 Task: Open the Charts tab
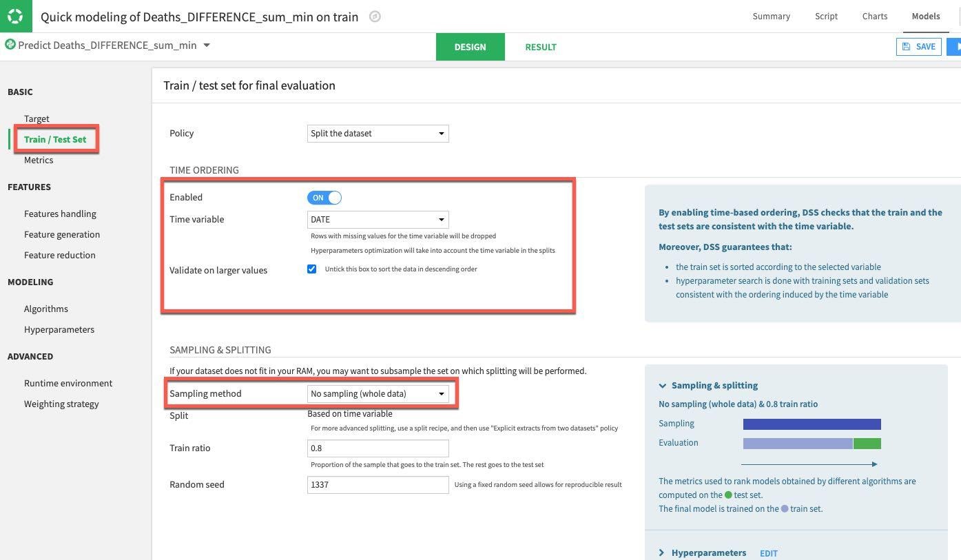tap(874, 16)
